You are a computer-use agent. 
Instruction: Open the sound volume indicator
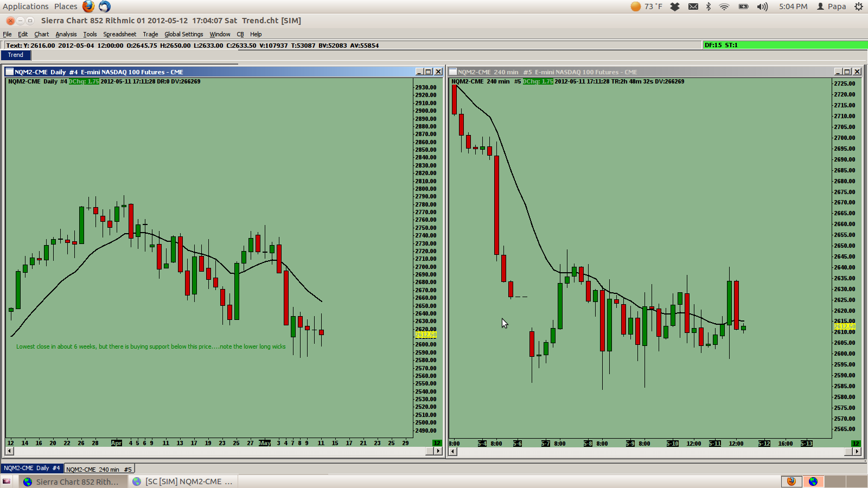coord(763,7)
